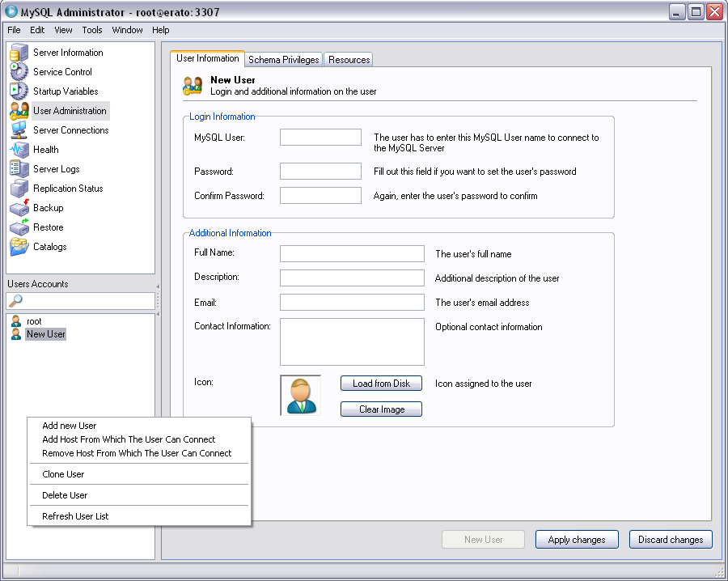This screenshot has width=728, height=581.
Task: Open the Help menu
Action: click(161, 30)
